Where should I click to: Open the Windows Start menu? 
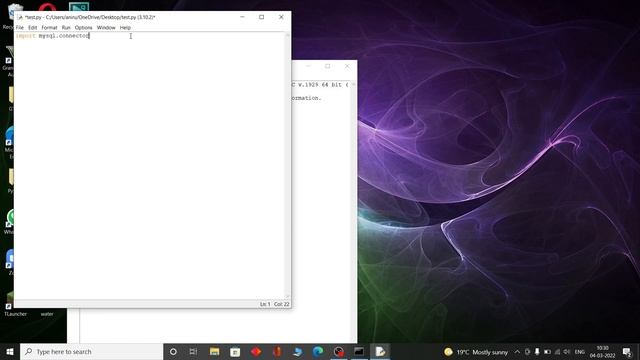click(10, 351)
